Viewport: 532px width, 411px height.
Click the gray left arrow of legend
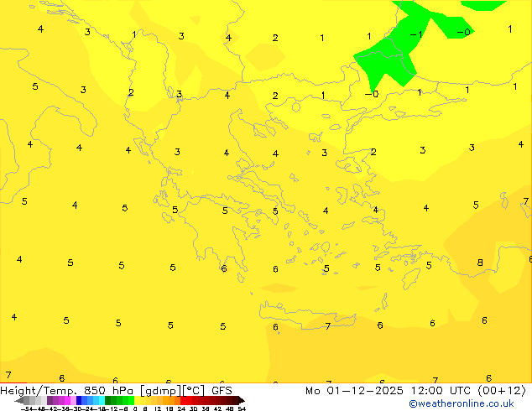(19, 400)
